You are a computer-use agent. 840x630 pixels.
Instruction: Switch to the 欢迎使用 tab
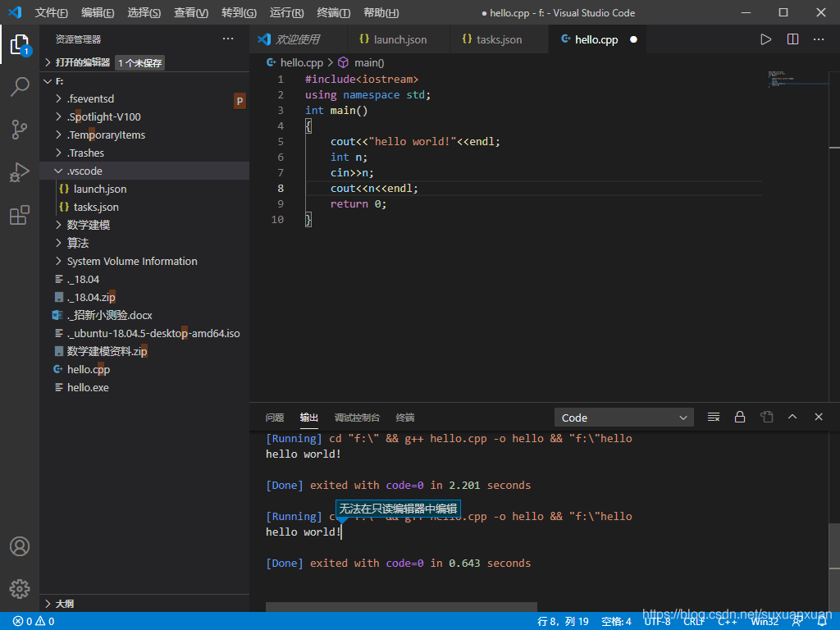(x=298, y=39)
